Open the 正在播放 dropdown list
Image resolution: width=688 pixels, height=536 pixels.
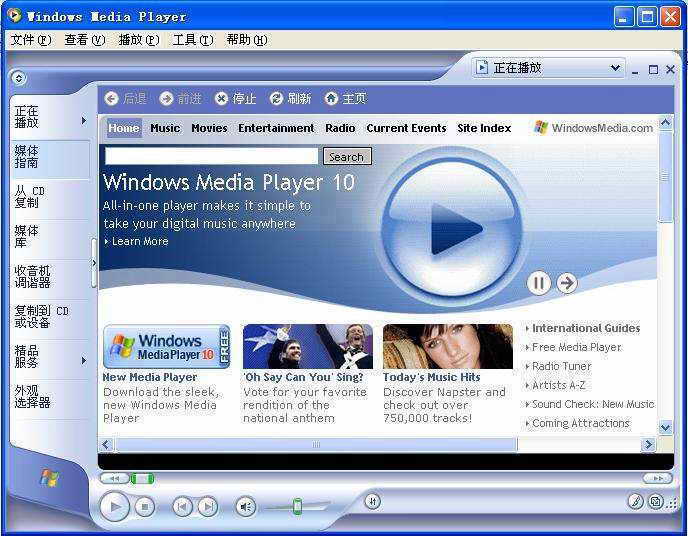615,68
